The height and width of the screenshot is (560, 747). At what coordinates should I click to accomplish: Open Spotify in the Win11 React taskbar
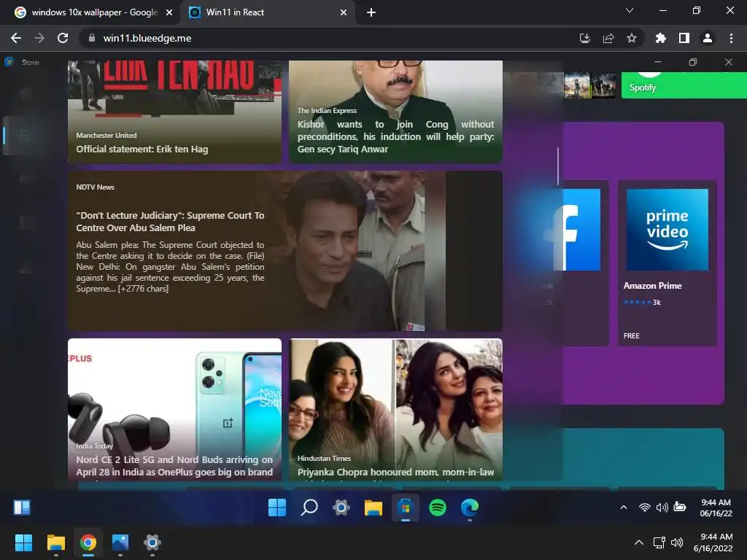click(438, 507)
